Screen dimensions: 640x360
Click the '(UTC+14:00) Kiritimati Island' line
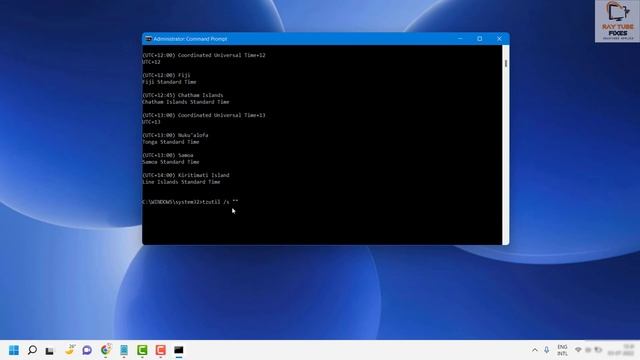(186, 175)
